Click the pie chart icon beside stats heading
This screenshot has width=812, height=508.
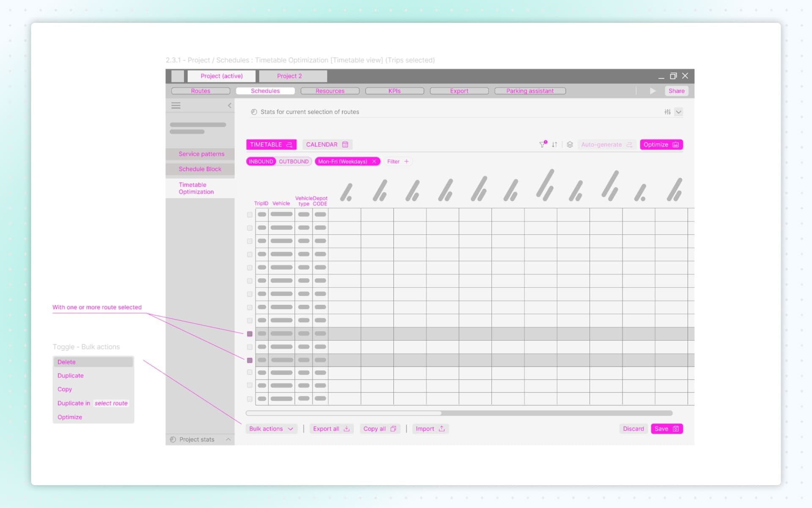253,111
